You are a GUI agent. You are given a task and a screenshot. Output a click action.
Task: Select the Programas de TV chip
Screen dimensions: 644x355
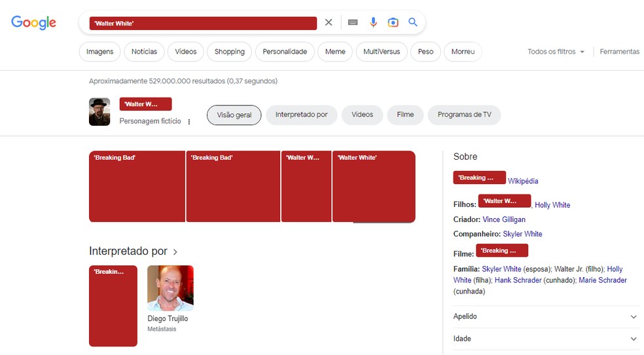click(464, 115)
